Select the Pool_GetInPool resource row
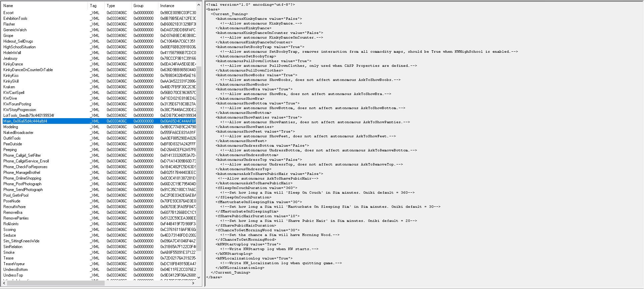Viewport: 644px width, 289px height. [x=99, y=195]
